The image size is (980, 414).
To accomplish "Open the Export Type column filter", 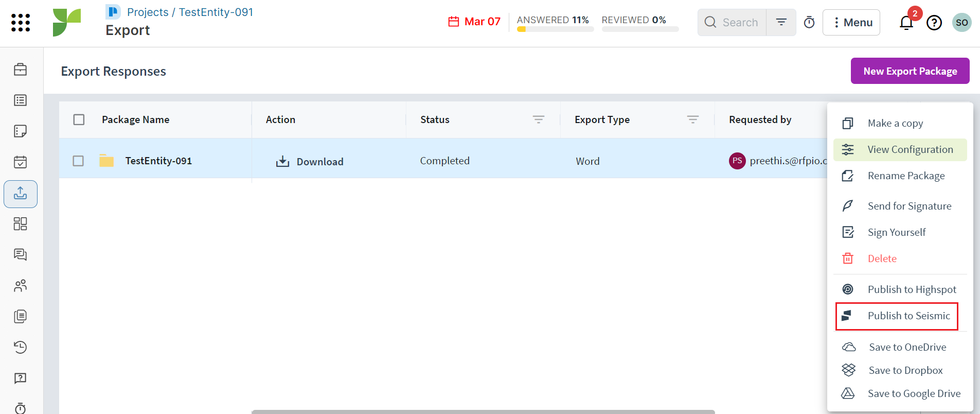I will point(693,119).
